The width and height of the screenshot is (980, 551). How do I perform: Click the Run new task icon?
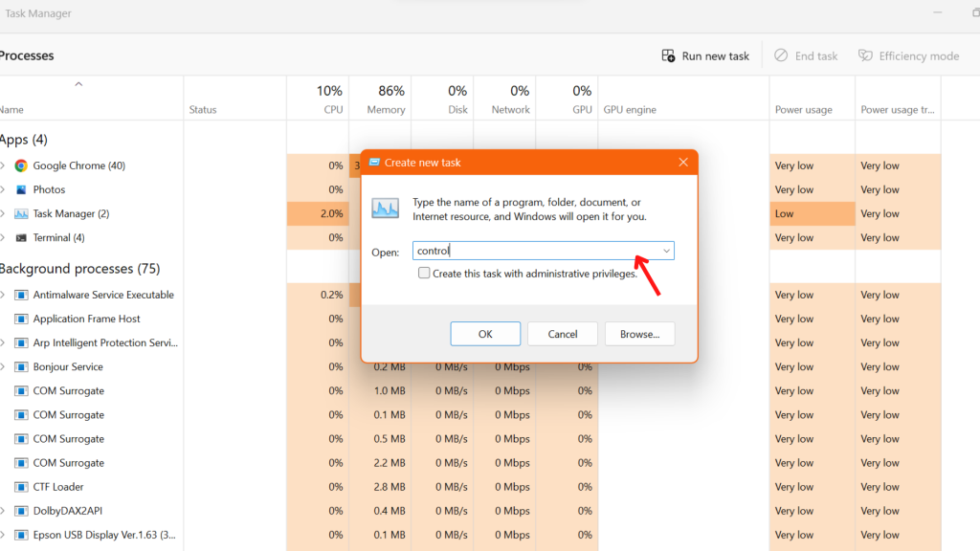click(x=668, y=56)
